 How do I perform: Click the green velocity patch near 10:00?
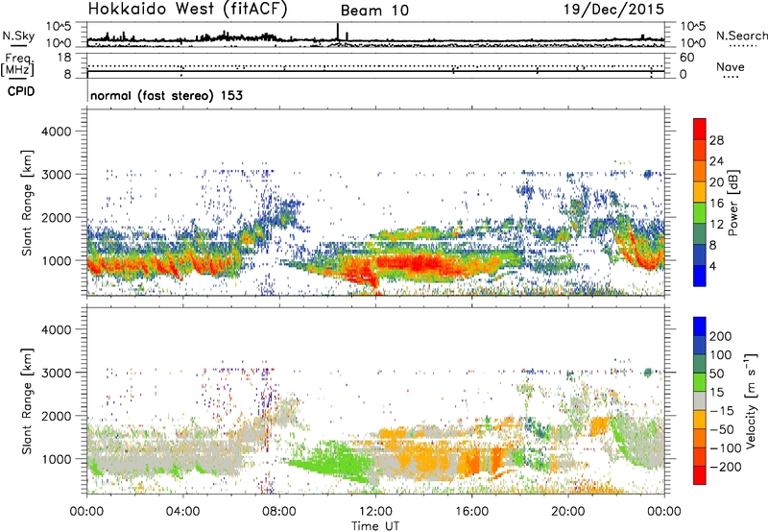click(333, 461)
